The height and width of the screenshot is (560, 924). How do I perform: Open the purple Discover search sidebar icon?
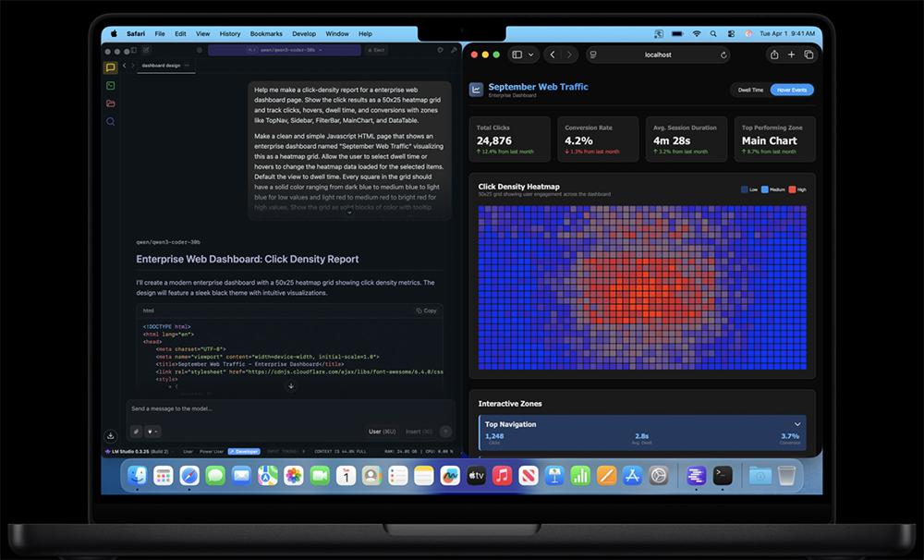click(110, 121)
